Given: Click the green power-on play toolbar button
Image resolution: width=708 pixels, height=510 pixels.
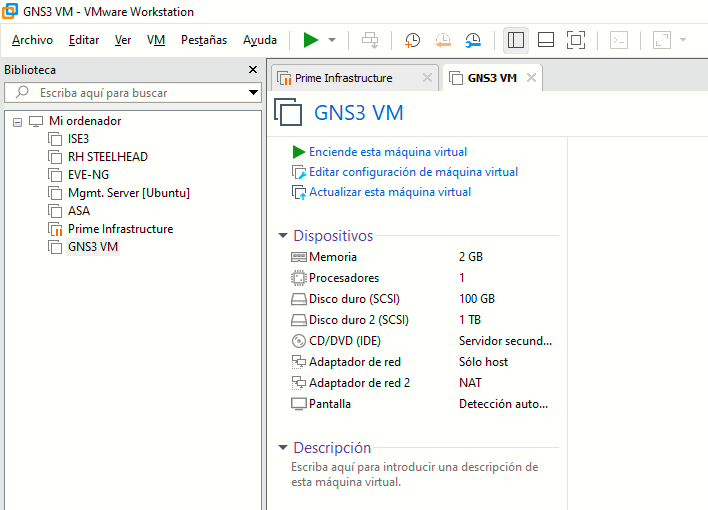Looking at the screenshot, I should pos(311,40).
